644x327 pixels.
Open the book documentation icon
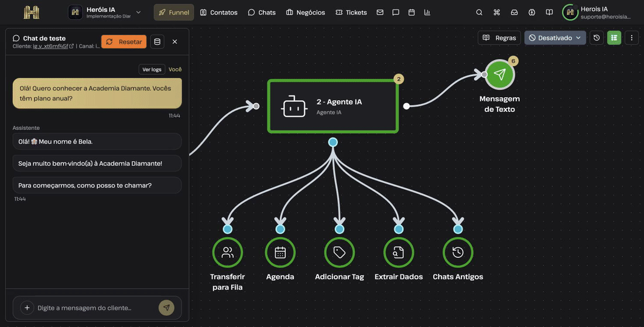(549, 12)
